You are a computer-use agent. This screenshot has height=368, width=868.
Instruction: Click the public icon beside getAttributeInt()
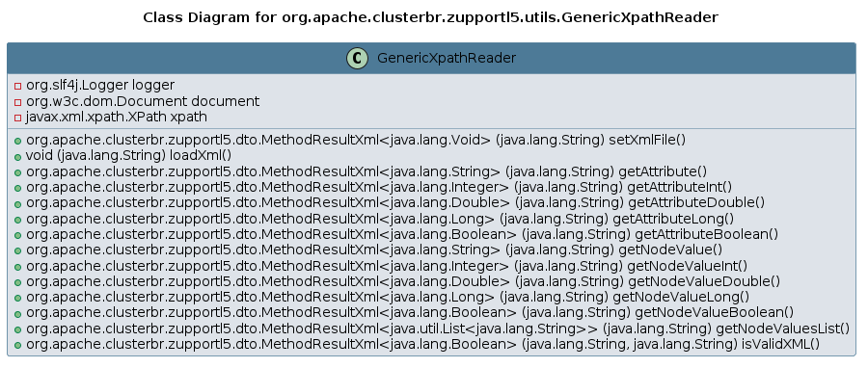click(x=17, y=189)
